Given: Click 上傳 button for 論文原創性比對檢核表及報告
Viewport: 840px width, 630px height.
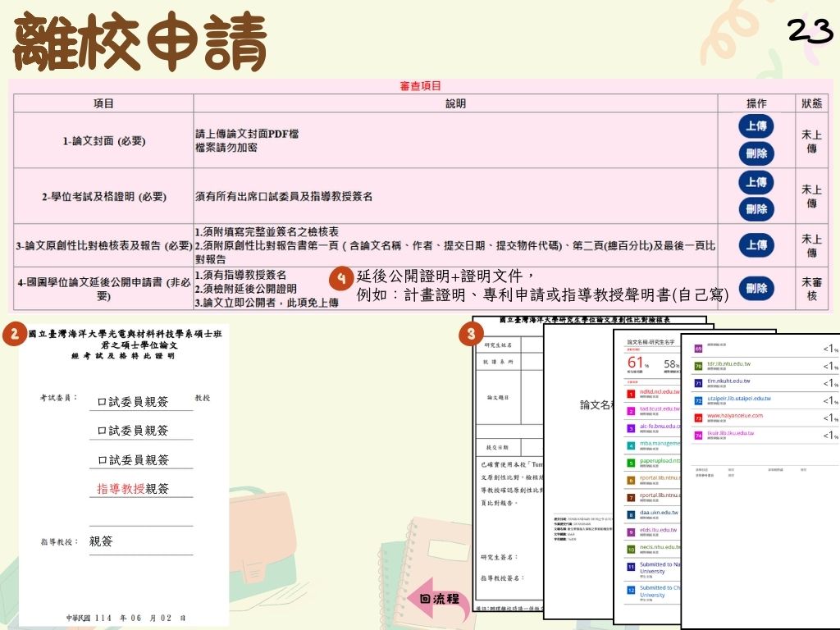Looking at the screenshot, I should point(756,243).
